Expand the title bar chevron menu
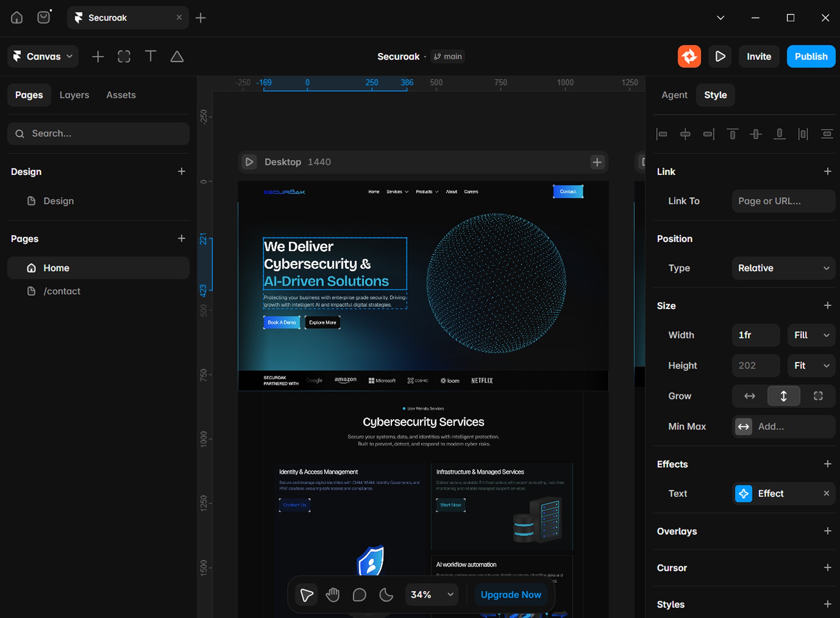Viewport: 840px width, 618px height. [x=721, y=17]
